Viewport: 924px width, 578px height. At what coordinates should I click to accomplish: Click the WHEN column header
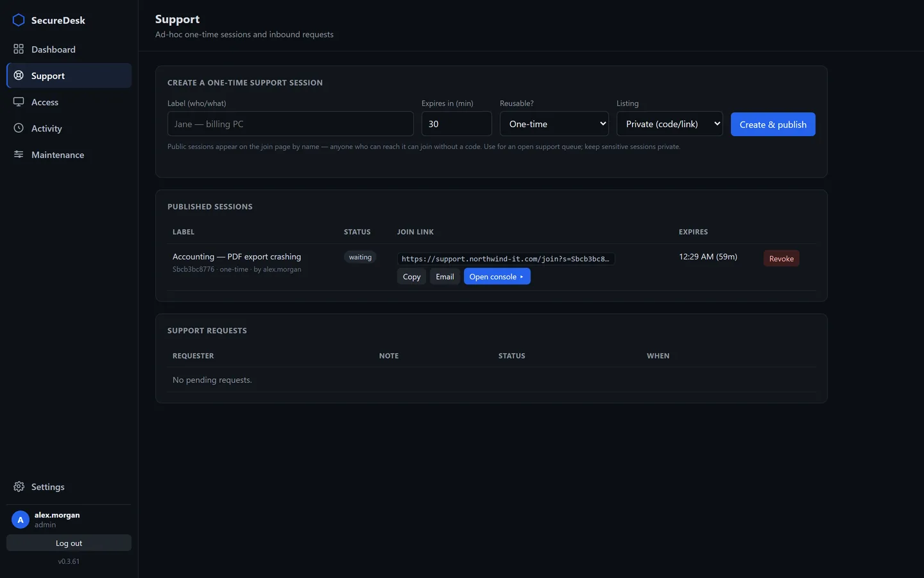(658, 356)
